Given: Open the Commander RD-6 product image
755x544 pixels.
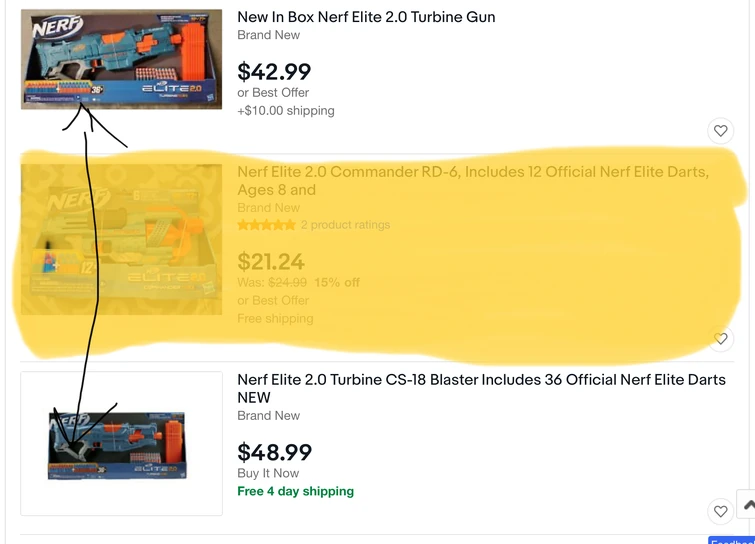Looking at the screenshot, I should [x=121, y=239].
